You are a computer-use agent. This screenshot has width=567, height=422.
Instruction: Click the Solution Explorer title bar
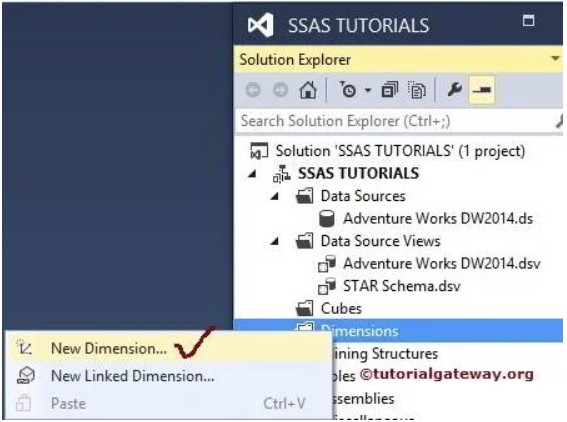(x=398, y=59)
